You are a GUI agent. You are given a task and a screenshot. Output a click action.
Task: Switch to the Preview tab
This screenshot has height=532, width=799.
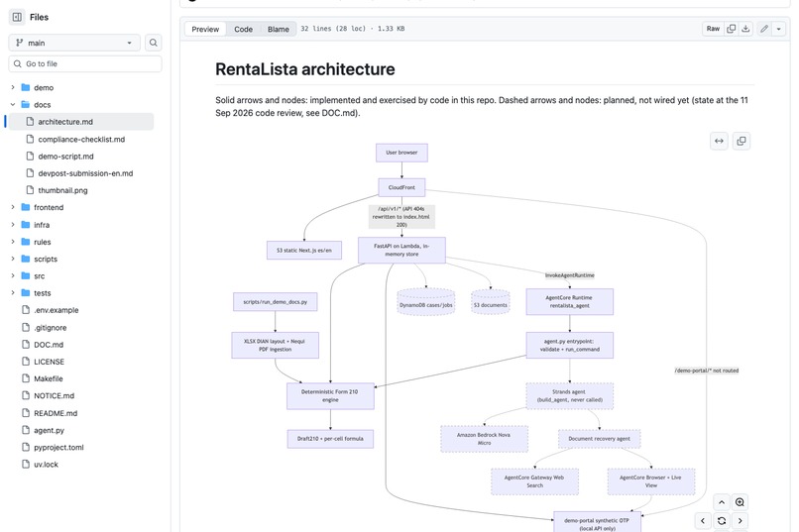pyautogui.click(x=205, y=29)
